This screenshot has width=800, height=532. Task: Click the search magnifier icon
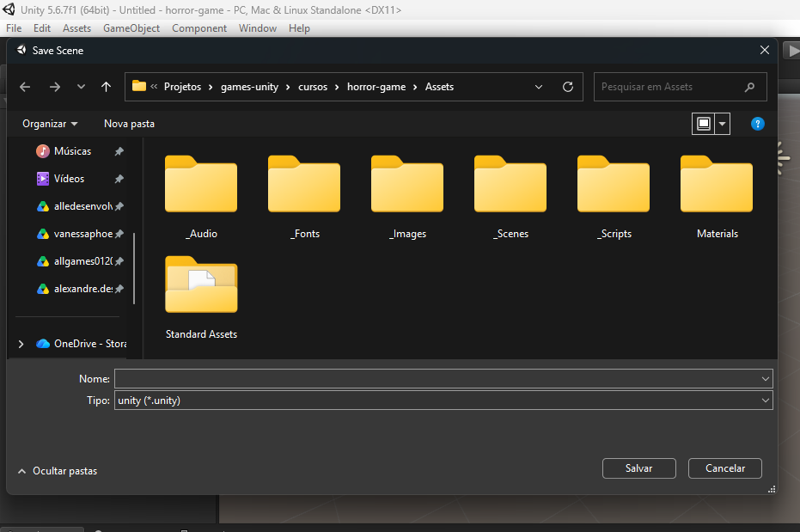click(x=749, y=87)
